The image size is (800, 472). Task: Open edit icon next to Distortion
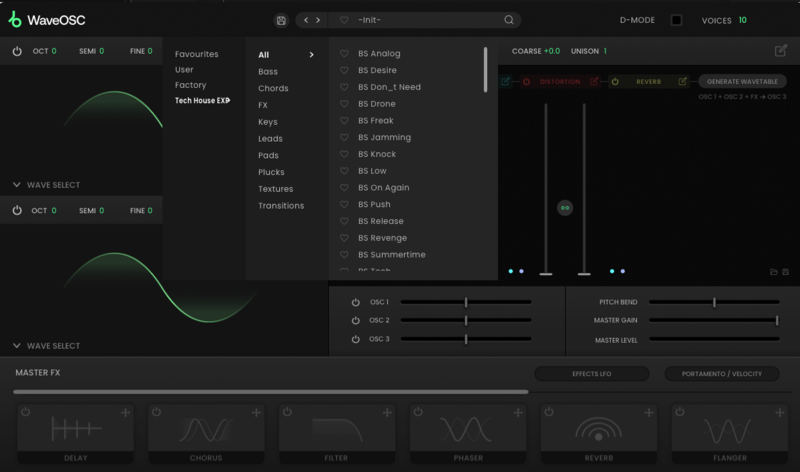coord(594,81)
